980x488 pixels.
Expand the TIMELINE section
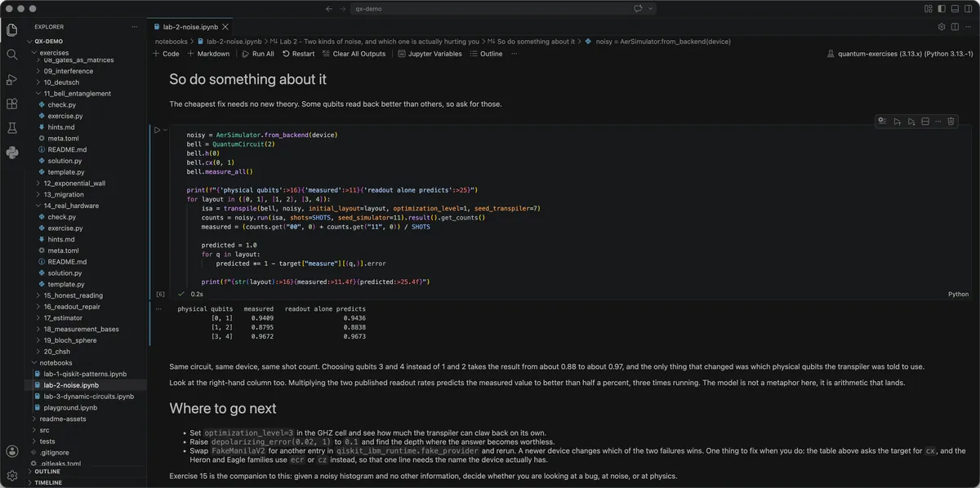coord(87,482)
